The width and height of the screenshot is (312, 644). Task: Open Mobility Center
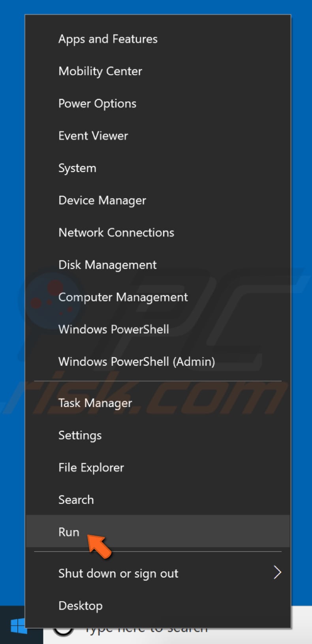tap(100, 71)
